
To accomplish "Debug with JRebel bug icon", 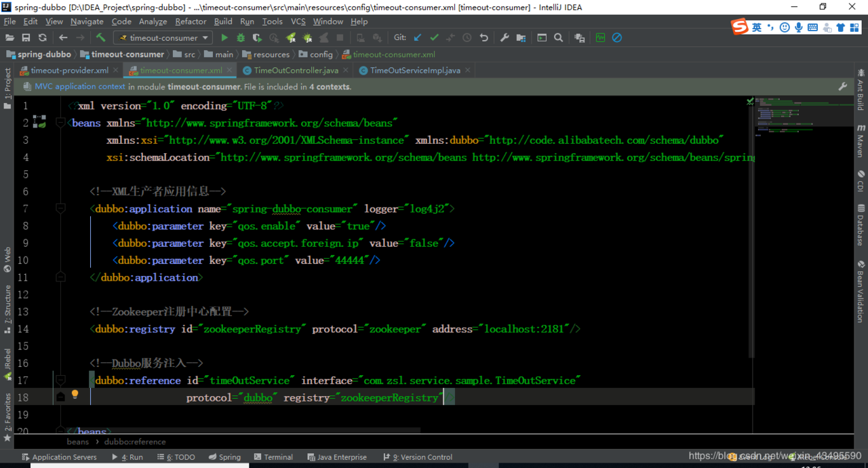I will pyautogui.click(x=307, y=38).
